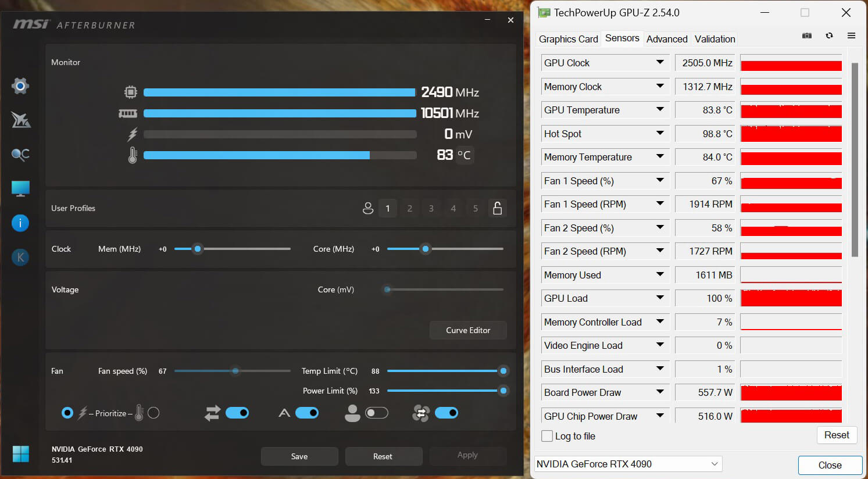Click the GPU-Z refresh icon

pos(829,35)
